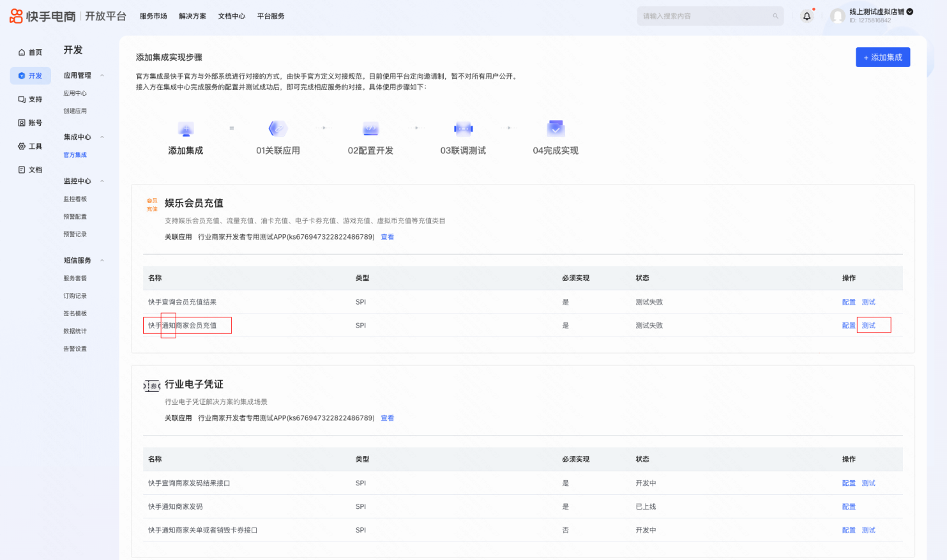Collapse the 应用管理 section
This screenshot has width=947, height=560.
coord(102,75)
